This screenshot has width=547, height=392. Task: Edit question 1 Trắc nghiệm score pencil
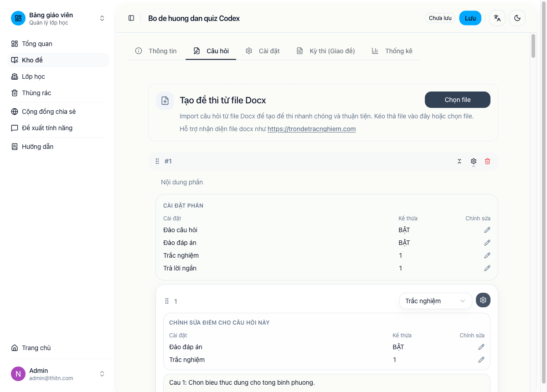(x=481, y=360)
